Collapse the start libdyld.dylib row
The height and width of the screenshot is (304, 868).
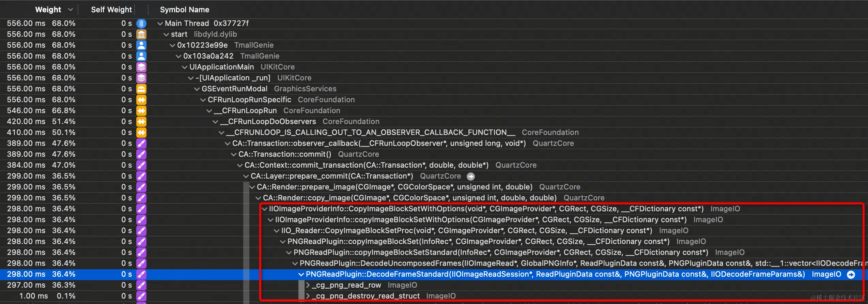click(x=166, y=34)
